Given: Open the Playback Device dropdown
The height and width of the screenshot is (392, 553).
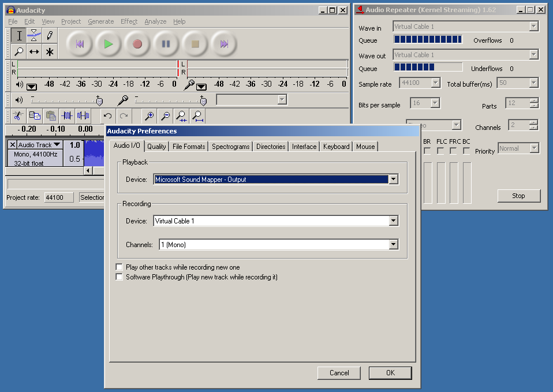Looking at the screenshot, I should tap(393, 179).
